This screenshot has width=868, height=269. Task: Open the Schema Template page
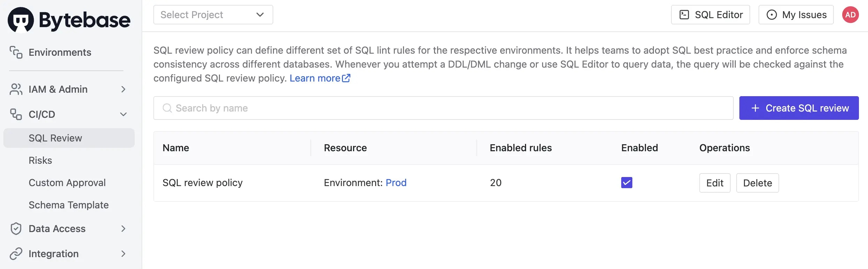(x=69, y=205)
